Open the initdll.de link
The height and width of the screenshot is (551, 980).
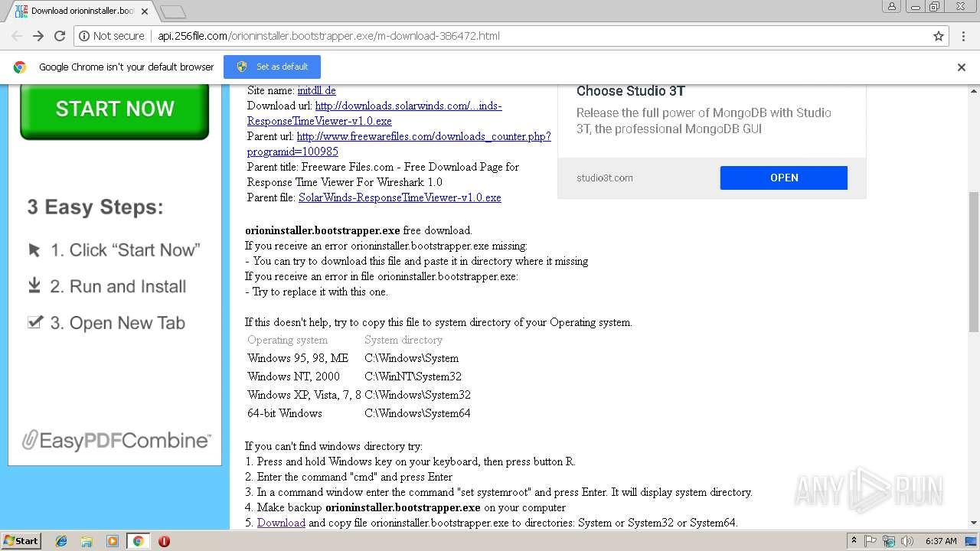tap(317, 90)
